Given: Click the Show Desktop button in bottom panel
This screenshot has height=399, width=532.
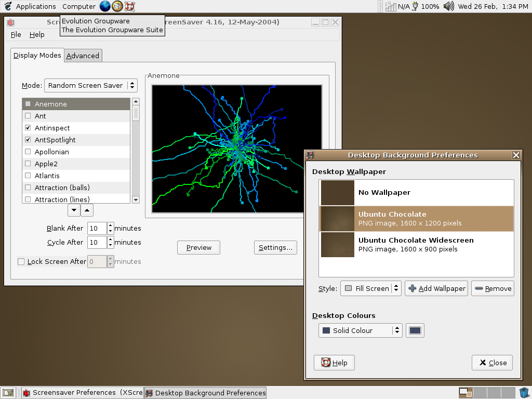Looking at the screenshot, I should pyautogui.click(x=8, y=393).
